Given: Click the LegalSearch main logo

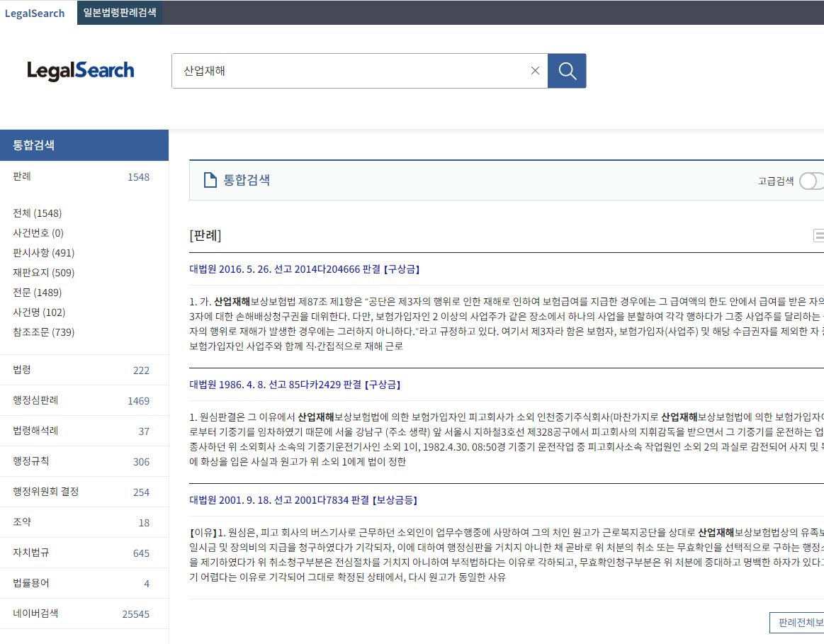Looking at the screenshot, I should click(x=80, y=70).
